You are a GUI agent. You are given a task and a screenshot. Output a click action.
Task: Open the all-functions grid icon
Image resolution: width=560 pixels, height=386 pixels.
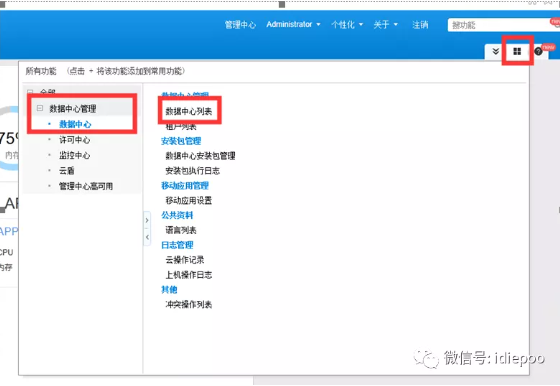coord(517,51)
